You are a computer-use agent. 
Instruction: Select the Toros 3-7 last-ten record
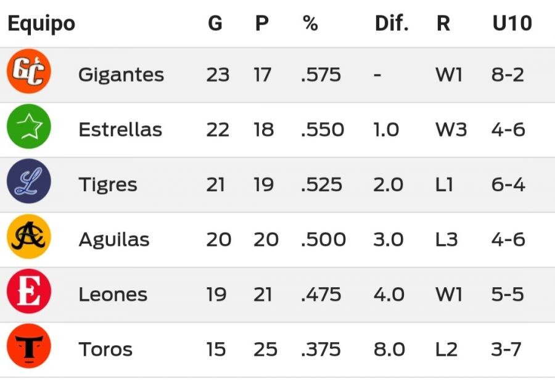pyautogui.click(x=507, y=349)
